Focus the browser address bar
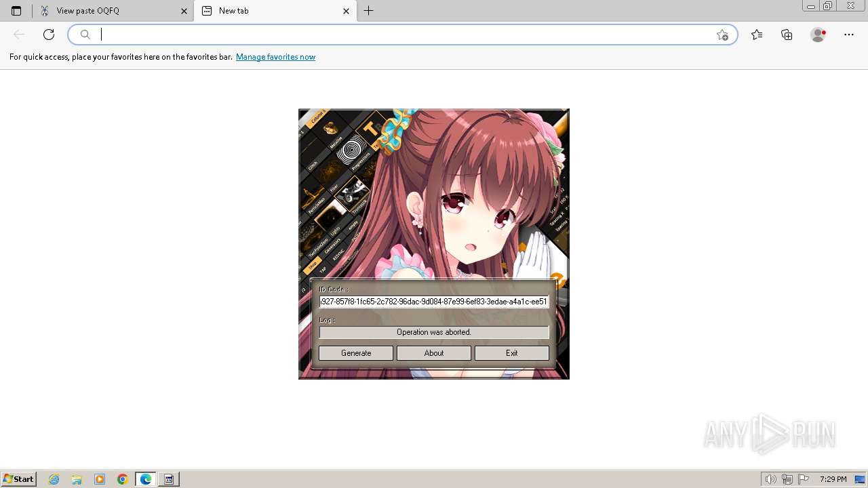The height and width of the screenshot is (488, 868). [x=403, y=35]
